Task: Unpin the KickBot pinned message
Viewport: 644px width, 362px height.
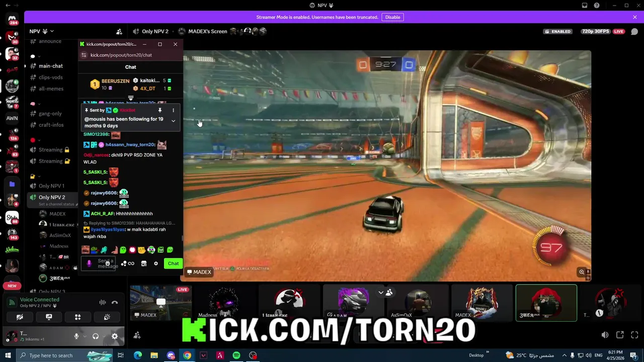Action: pyautogui.click(x=160, y=110)
